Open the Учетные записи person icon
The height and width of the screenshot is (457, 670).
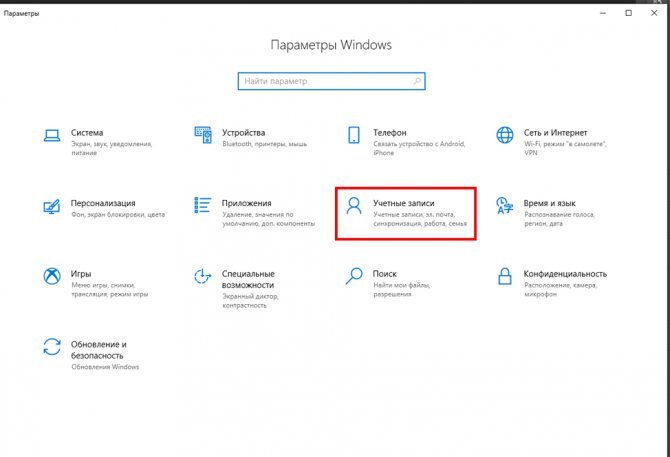pos(354,205)
